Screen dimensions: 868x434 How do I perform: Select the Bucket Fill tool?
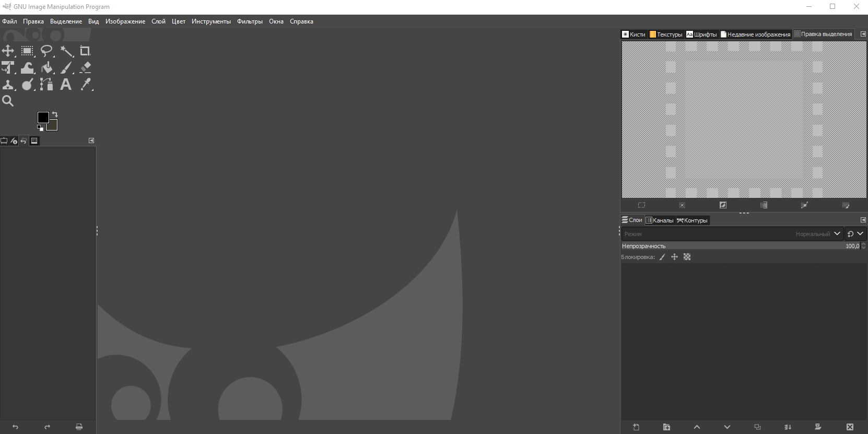[x=46, y=67]
